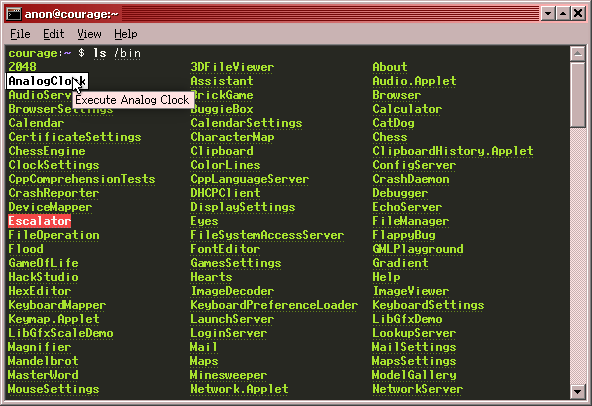The width and height of the screenshot is (592, 406).
Task: Click the Chess link
Action: tap(390, 137)
